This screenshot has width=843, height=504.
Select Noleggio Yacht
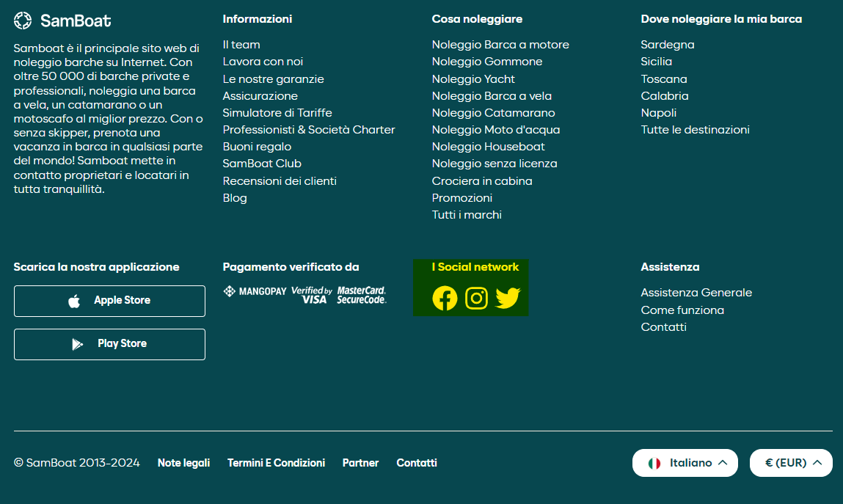(x=473, y=79)
